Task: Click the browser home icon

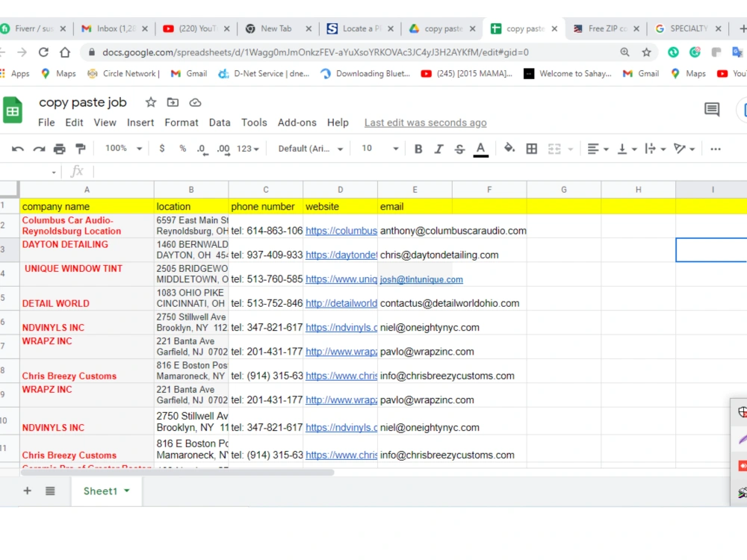Action: (x=65, y=52)
